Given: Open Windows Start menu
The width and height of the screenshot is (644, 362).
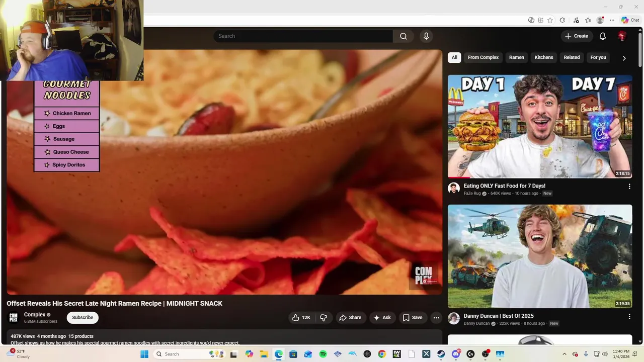Looking at the screenshot, I should [x=144, y=354].
